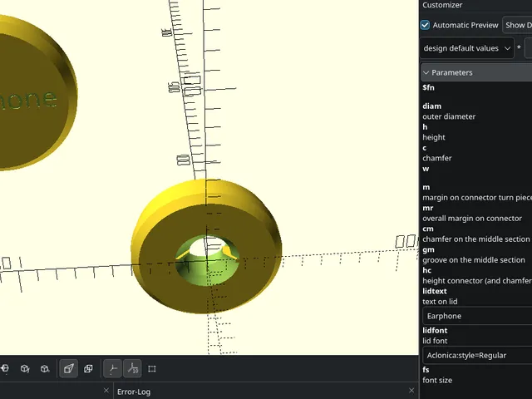The height and width of the screenshot is (399, 532).
Task: Click the 'overall margin on connector' text
Action: pos(472,219)
